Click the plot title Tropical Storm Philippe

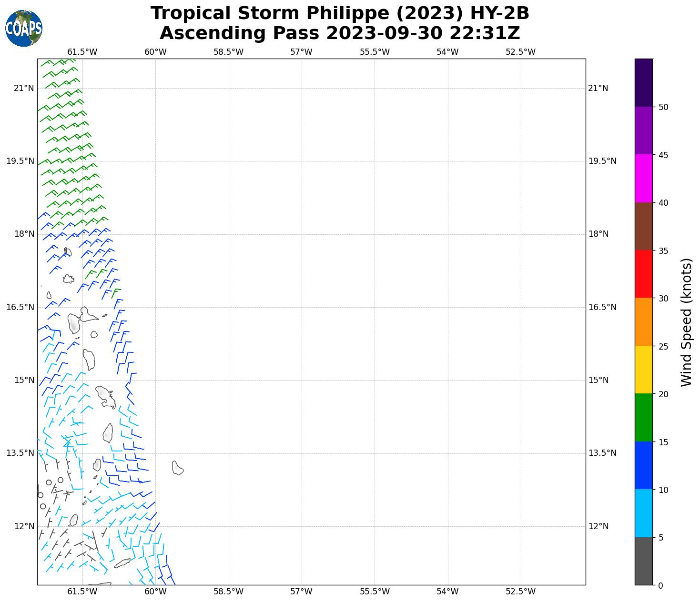[x=340, y=13]
